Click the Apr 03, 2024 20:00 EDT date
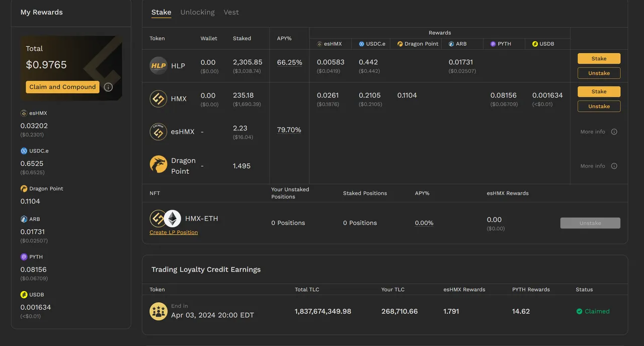This screenshot has width=644, height=346. [x=212, y=315]
